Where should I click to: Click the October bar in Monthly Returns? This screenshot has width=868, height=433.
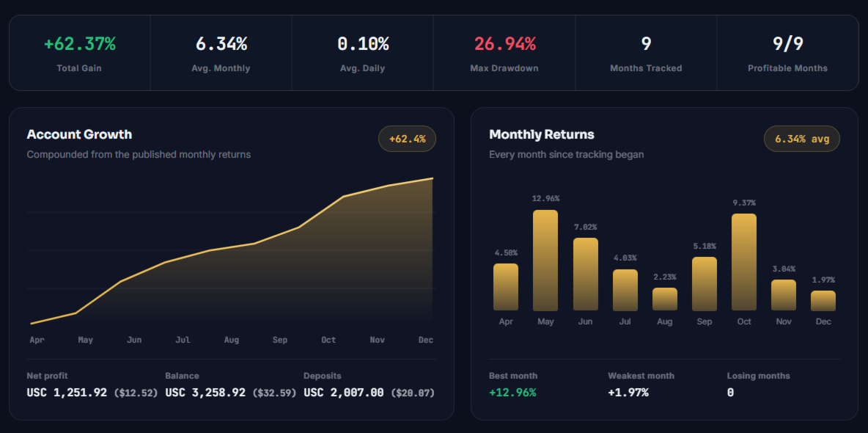744,262
